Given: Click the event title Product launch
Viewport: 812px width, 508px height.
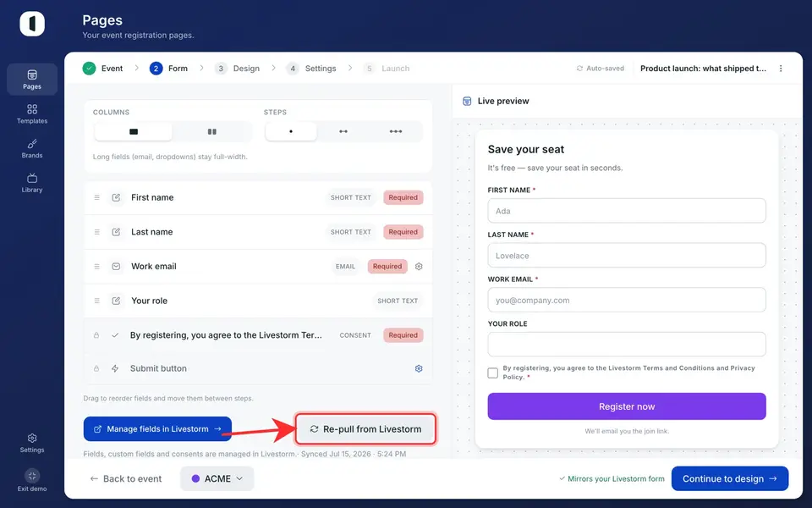Looking at the screenshot, I should pyautogui.click(x=703, y=69).
